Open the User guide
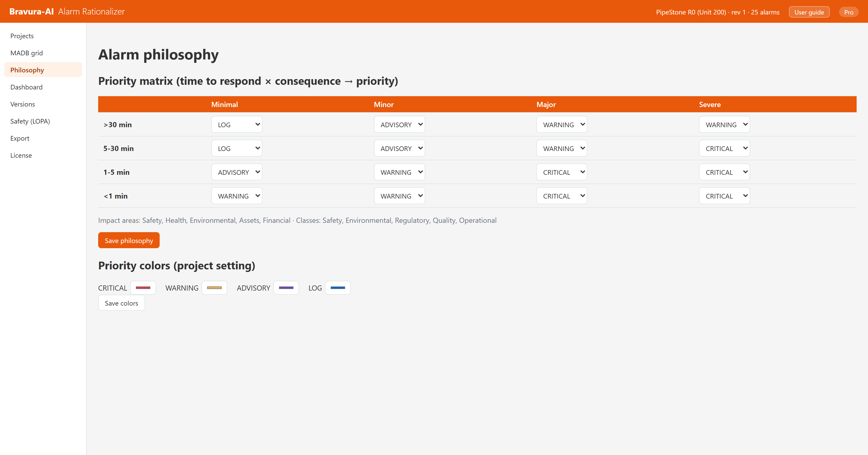This screenshot has height=455, width=868. coord(809,12)
